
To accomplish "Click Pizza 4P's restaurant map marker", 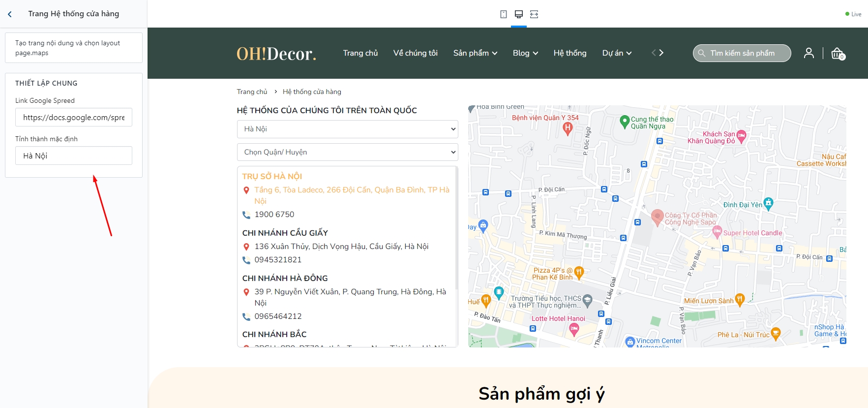I will (579, 273).
